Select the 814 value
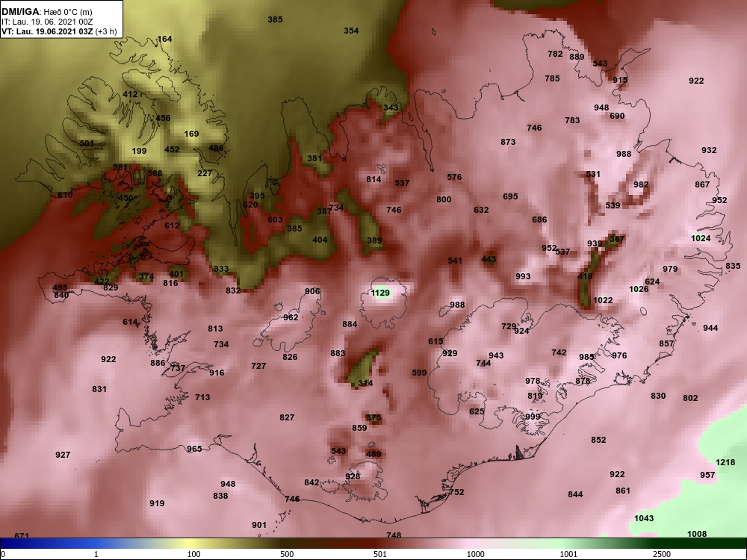Image resolution: width=747 pixels, height=560 pixels. (373, 179)
